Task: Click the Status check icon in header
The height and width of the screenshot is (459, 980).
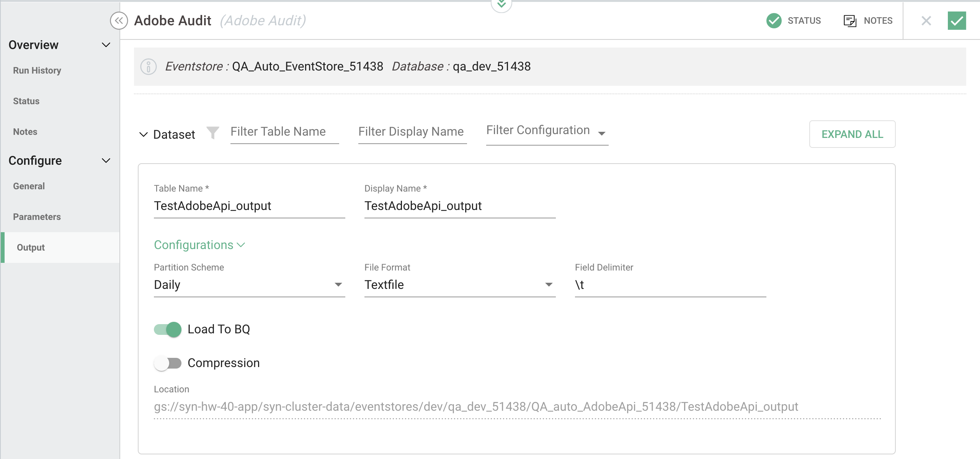Action: 774,21
